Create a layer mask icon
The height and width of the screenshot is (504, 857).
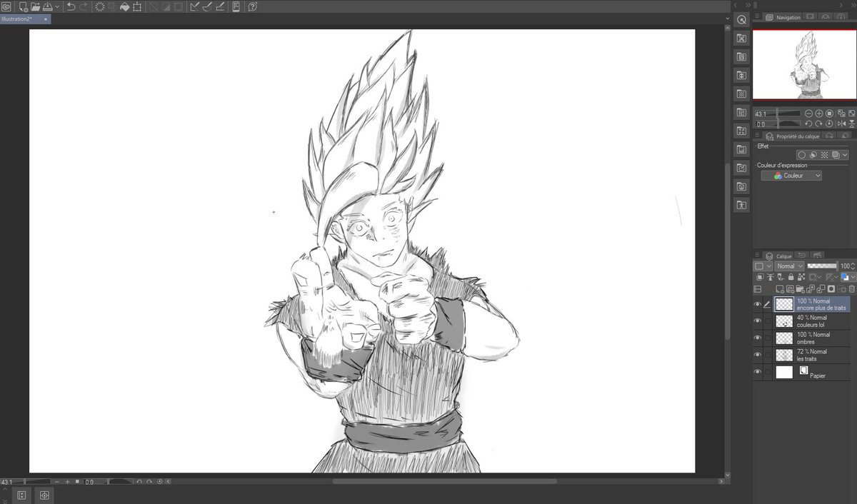[831, 290]
